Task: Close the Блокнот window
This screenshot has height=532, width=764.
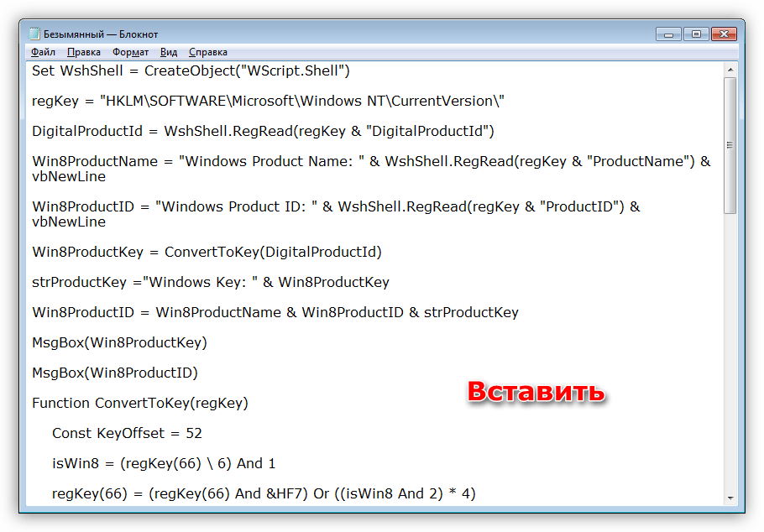Action: pyautogui.click(x=727, y=34)
